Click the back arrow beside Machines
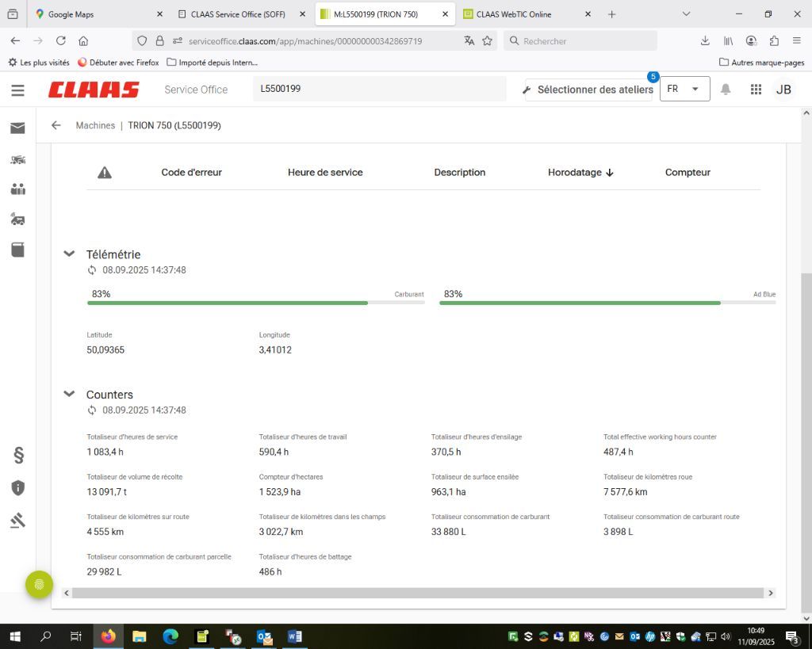The height and width of the screenshot is (649, 812). pyautogui.click(x=56, y=125)
